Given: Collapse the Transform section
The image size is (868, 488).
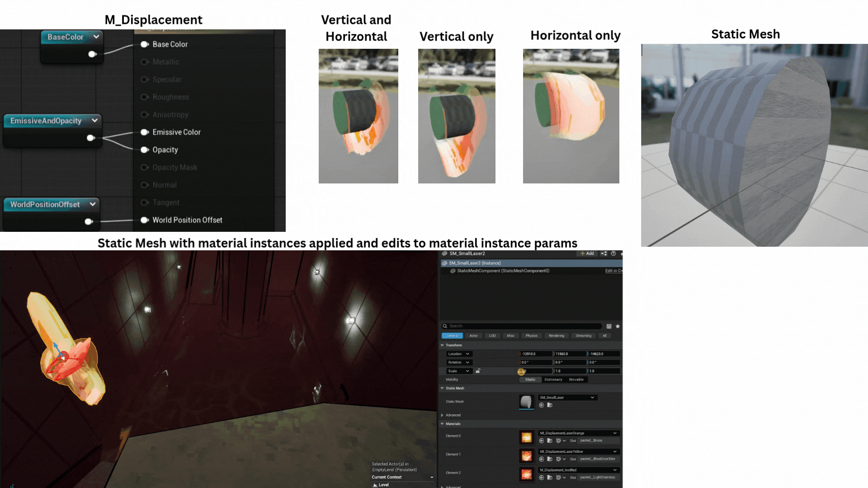Looking at the screenshot, I should tap(442, 345).
